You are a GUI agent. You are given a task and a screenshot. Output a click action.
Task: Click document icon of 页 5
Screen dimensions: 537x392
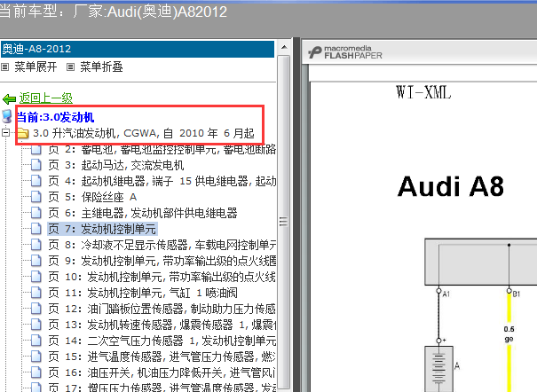[x=36, y=197]
